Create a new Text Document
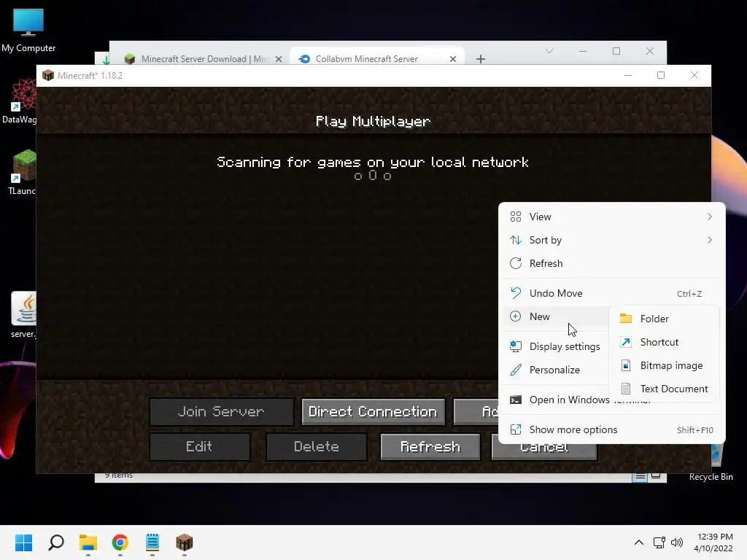 (664, 389)
